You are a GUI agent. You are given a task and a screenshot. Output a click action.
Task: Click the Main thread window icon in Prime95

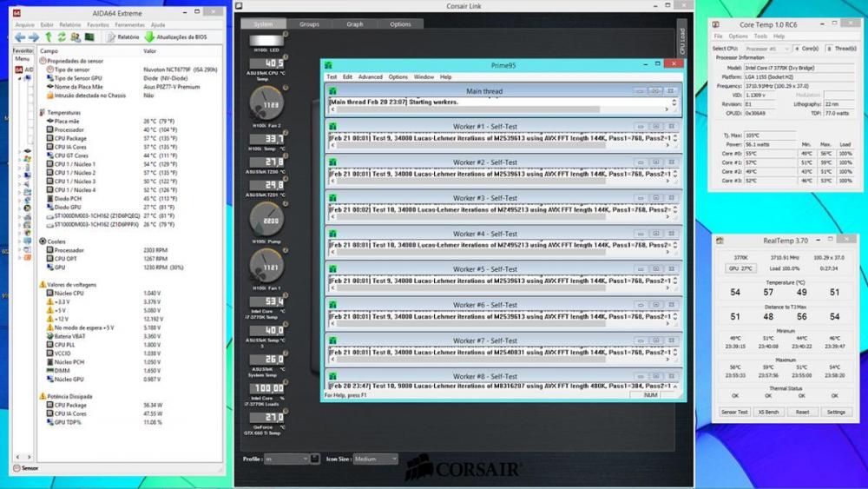coord(332,91)
